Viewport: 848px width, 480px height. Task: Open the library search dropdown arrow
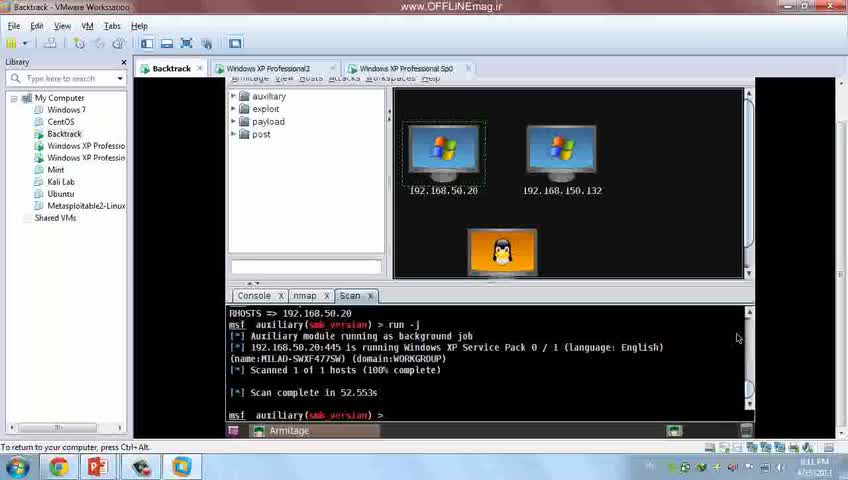(x=120, y=79)
